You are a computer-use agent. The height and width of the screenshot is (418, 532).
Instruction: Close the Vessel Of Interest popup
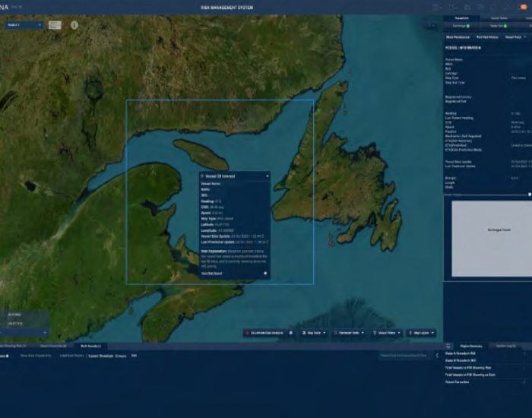pos(268,176)
